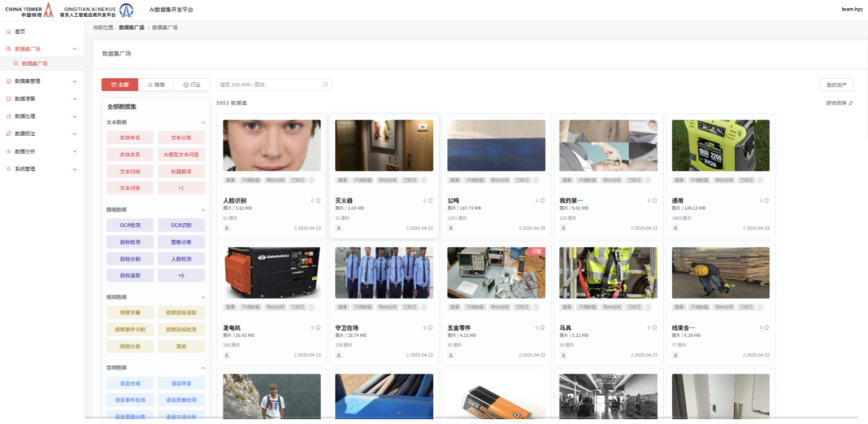Expand the 数据分析 sidebar menu
The height and width of the screenshot is (424, 868).
tap(75, 151)
